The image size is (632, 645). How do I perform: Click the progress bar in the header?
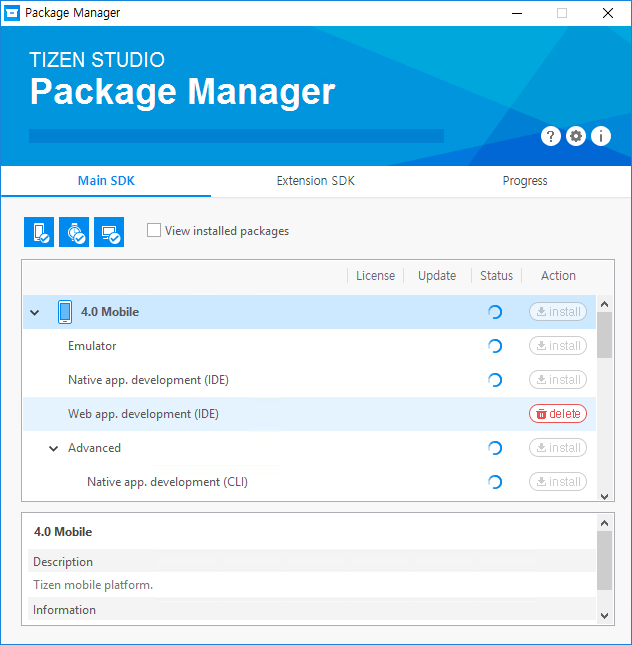click(236, 136)
